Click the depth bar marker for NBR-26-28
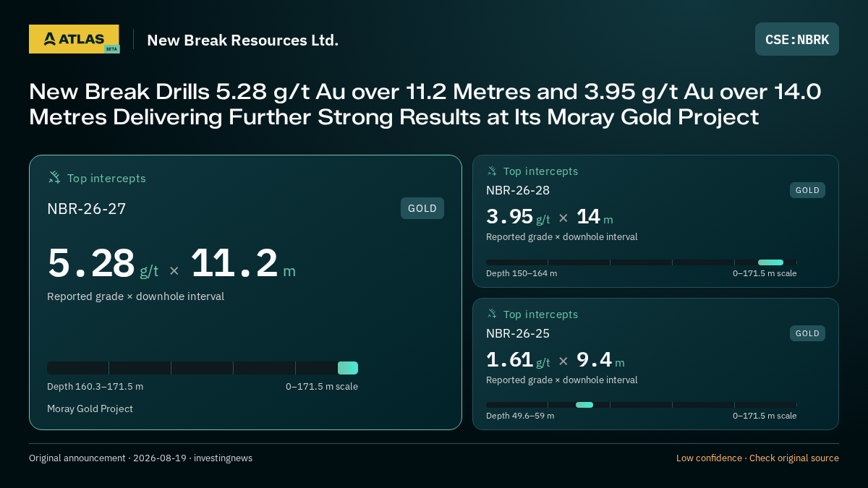The image size is (868, 488). (x=770, y=262)
